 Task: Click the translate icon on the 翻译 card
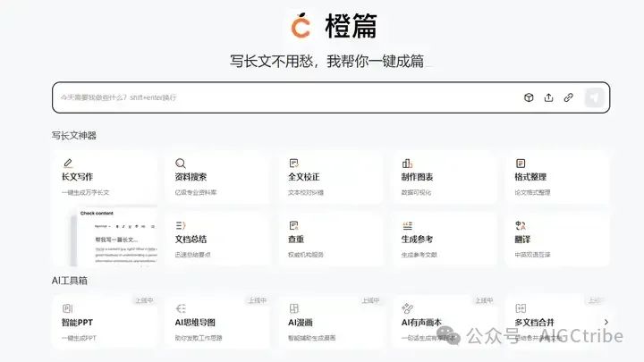coord(521,226)
